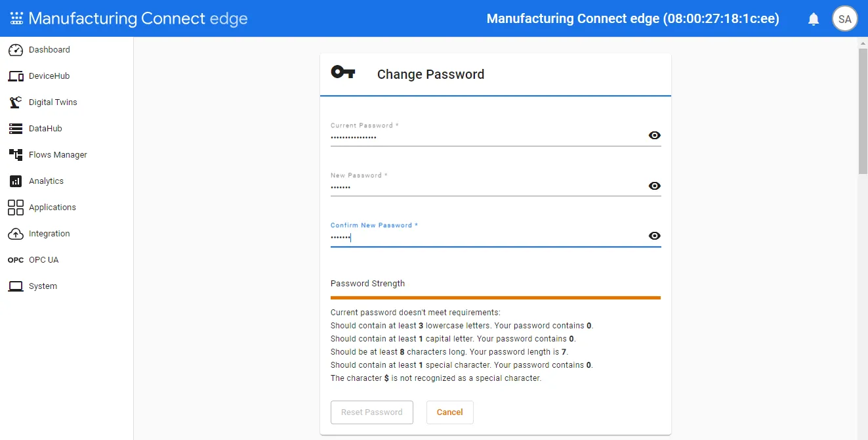Click 'Should contain at least 1 special character' line
The height and width of the screenshot is (440, 868).
coord(462,365)
